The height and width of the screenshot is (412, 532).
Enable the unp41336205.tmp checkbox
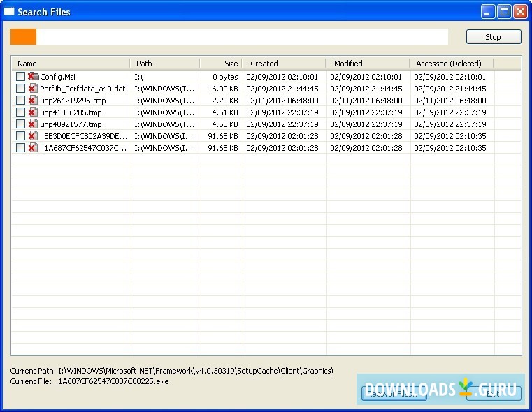coord(20,112)
